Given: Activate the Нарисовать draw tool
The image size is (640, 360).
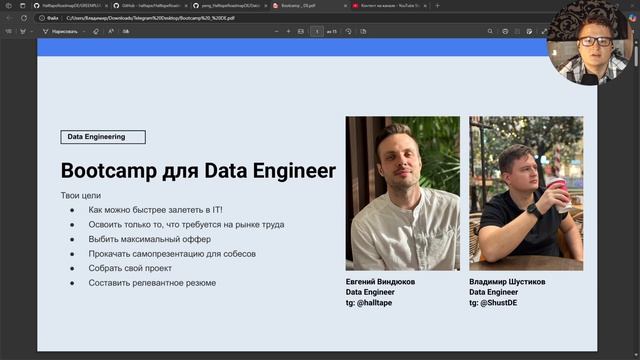Looking at the screenshot, I should coord(60,31).
